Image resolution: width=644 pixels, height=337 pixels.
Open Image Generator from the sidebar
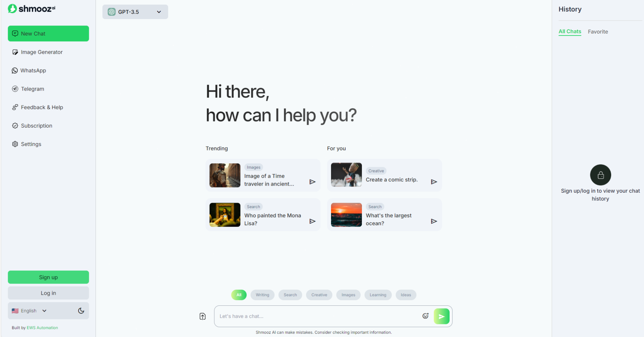[x=42, y=52]
